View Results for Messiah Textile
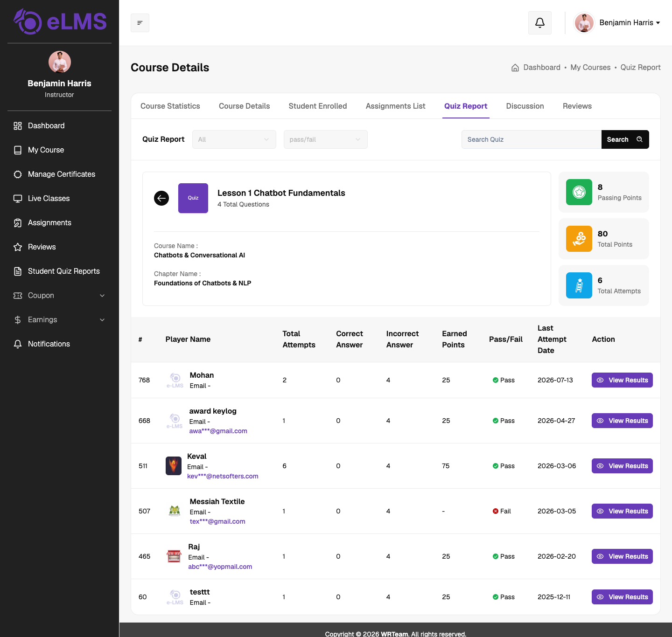This screenshot has height=637, width=672. (622, 511)
